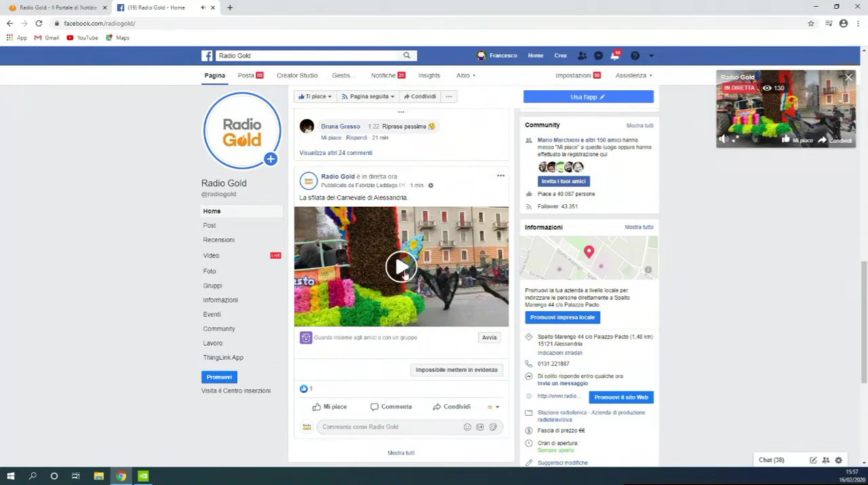Share the live post via Condividi
The width and height of the screenshot is (868, 485).
(452, 406)
